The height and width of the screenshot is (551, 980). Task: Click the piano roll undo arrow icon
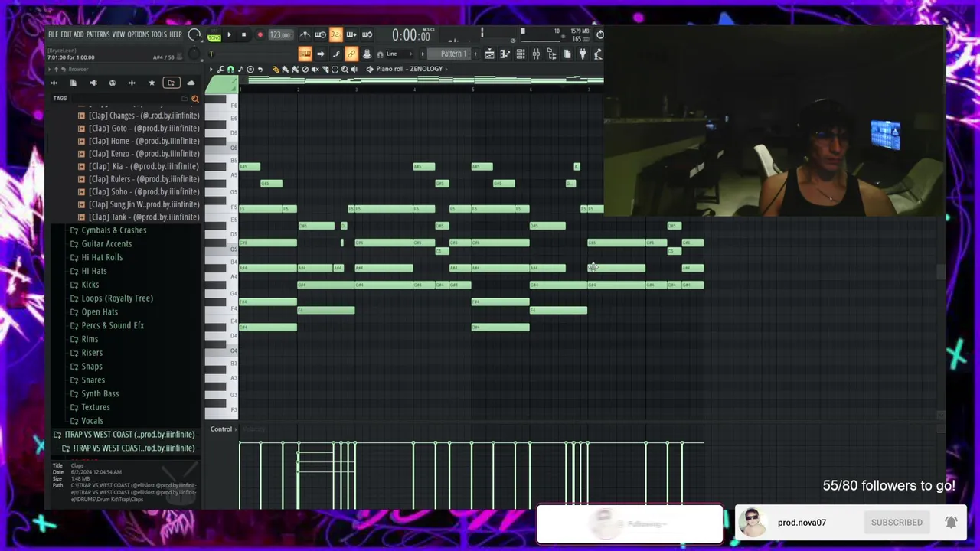point(260,70)
